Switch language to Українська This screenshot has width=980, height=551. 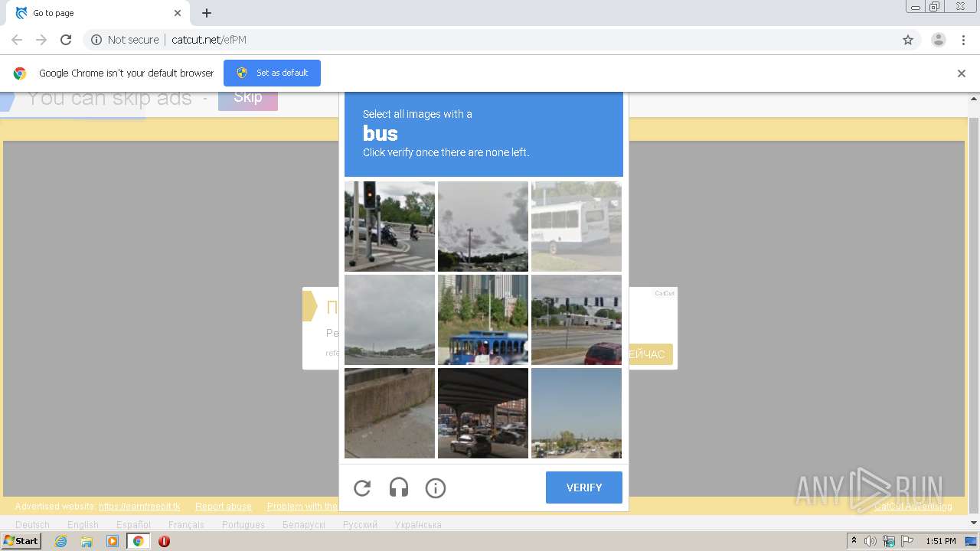coord(418,525)
